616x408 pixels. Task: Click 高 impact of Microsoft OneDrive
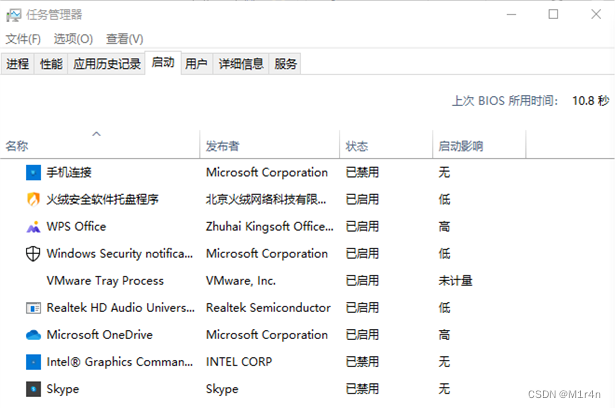[x=444, y=335]
